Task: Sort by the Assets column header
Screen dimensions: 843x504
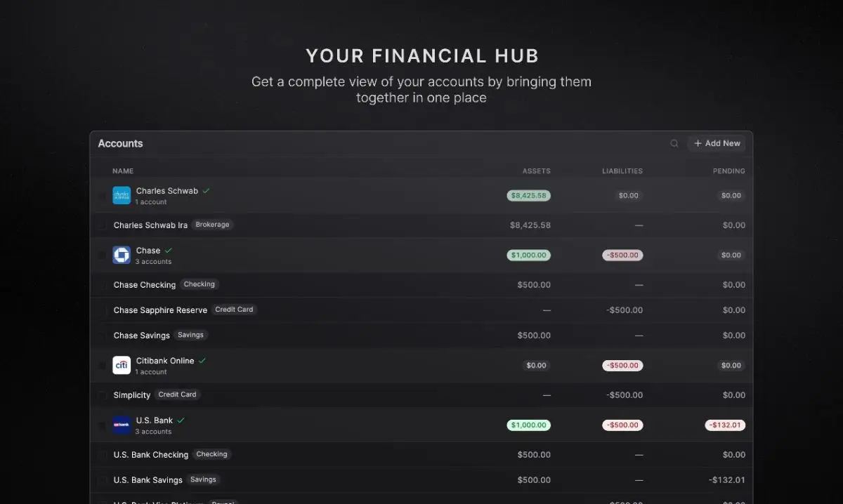Action: point(536,171)
